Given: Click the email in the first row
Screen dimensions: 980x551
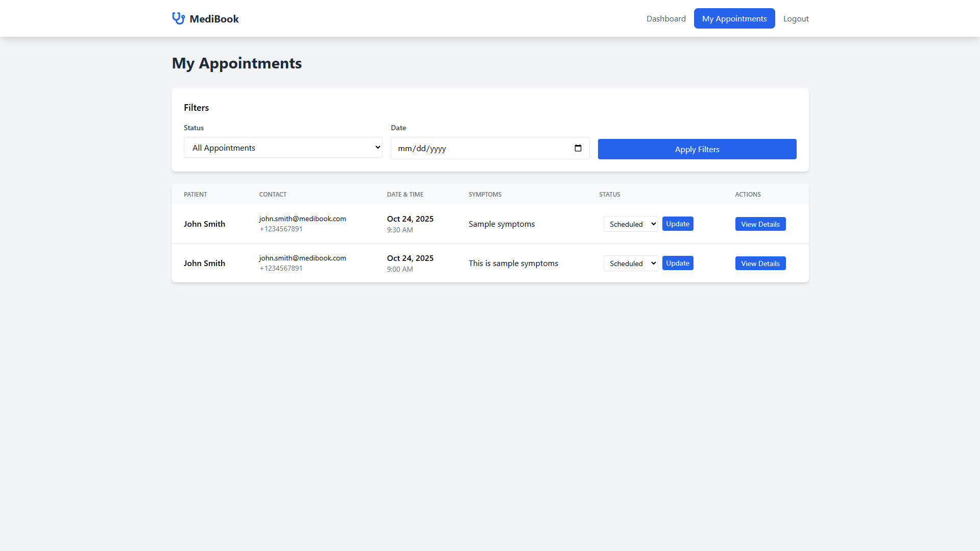Looking at the screenshot, I should coord(302,219).
